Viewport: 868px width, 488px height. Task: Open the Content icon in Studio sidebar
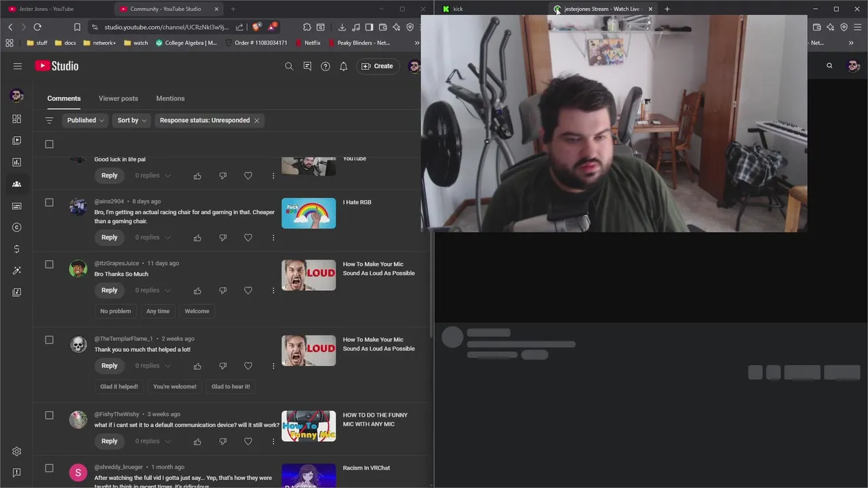[x=17, y=140]
